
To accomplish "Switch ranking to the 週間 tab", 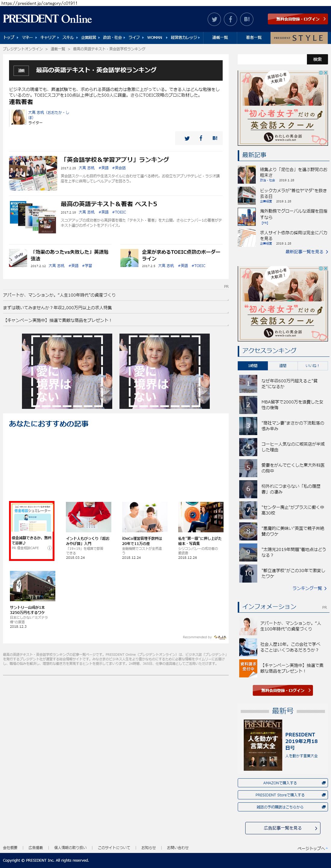I will tap(283, 366).
